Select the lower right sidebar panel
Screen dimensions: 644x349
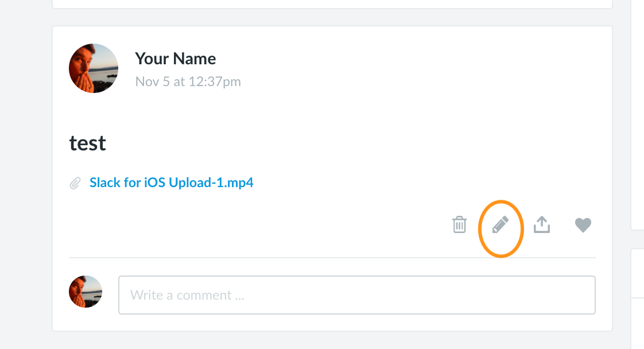(638, 273)
